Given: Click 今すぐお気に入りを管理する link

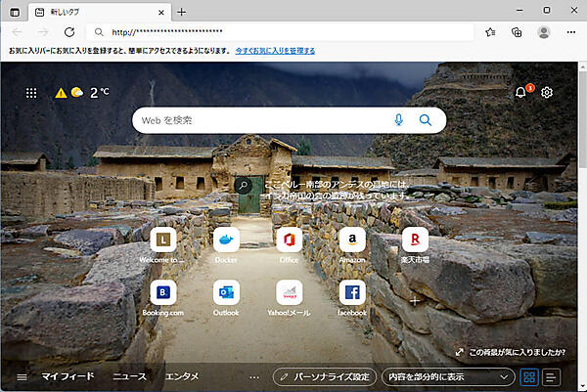Looking at the screenshot, I should click(x=275, y=51).
